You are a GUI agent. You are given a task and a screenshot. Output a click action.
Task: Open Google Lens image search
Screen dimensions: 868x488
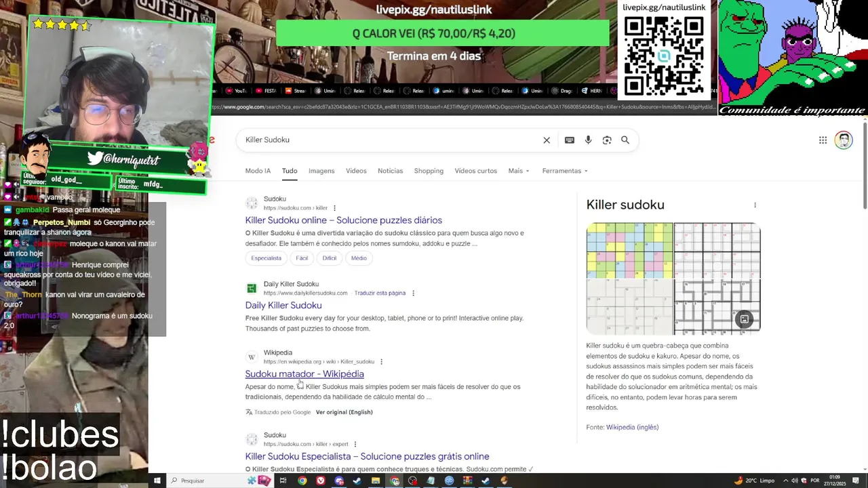[x=607, y=140]
